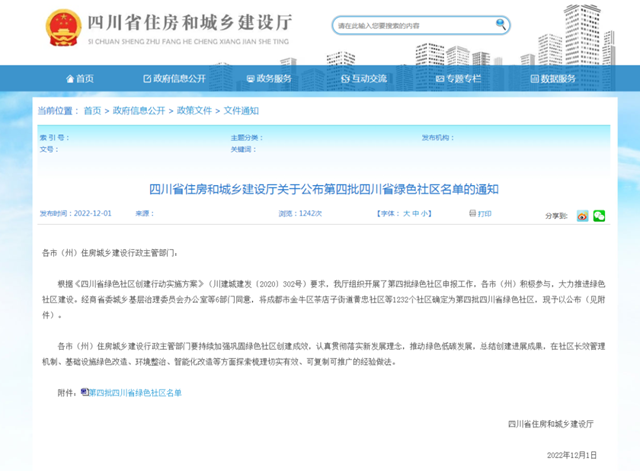
Task: Click the 发布机构 label
Action: 438,138
